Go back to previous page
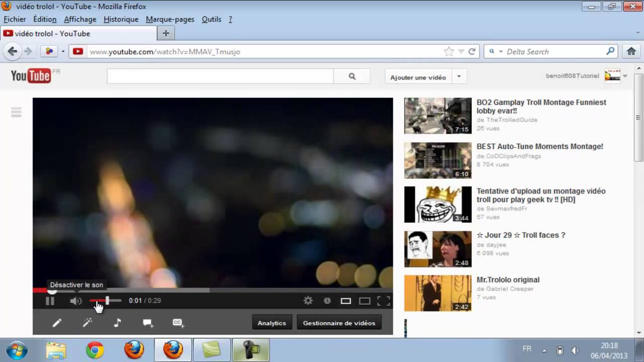 tap(13, 51)
